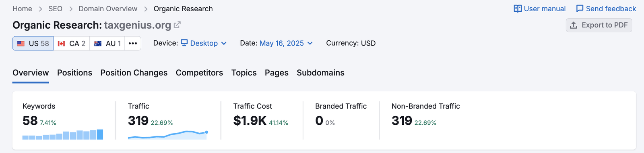Click the Export to PDF button
644x153 pixels.
click(x=599, y=25)
